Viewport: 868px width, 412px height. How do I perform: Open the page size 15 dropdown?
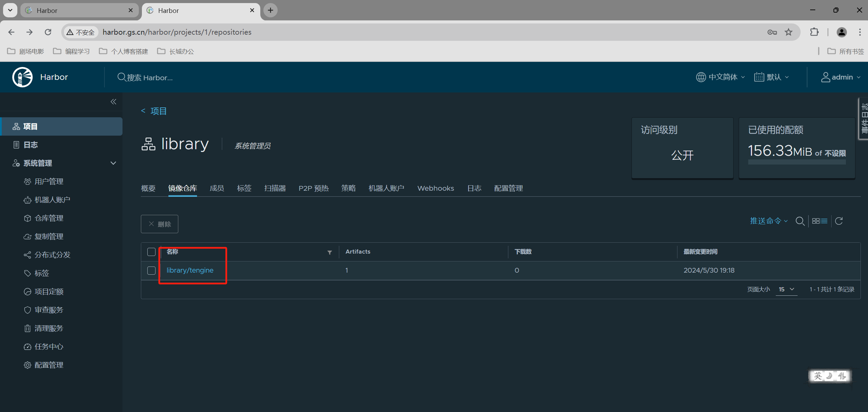pos(787,289)
